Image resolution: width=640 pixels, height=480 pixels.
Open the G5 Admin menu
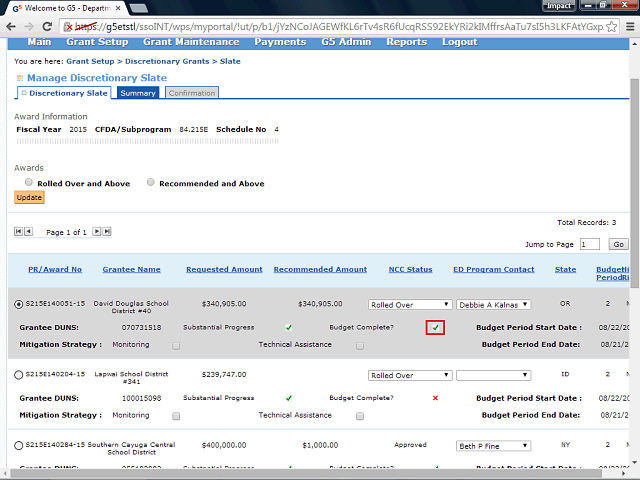click(x=346, y=42)
